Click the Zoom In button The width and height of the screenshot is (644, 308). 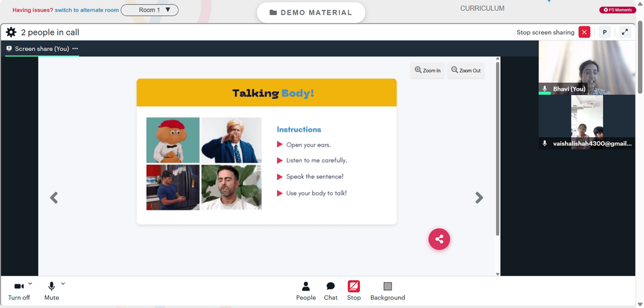[x=428, y=70]
